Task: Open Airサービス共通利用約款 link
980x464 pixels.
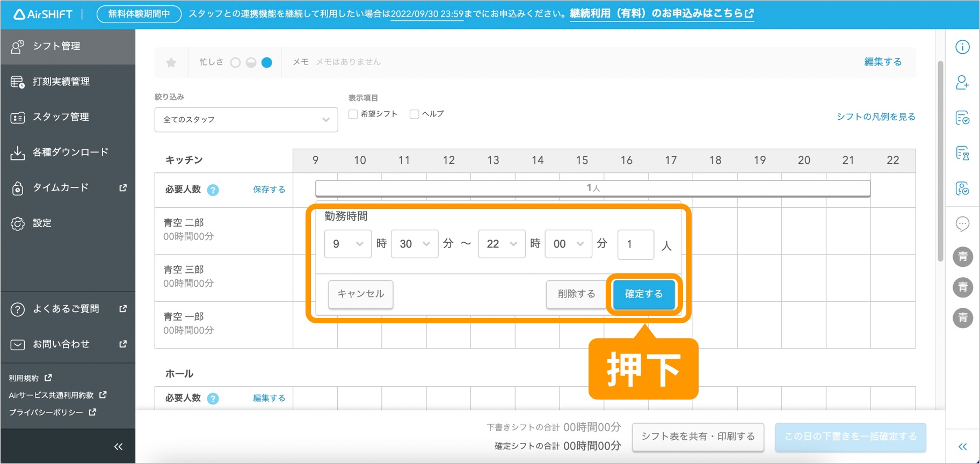Action: click(x=57, y=395)
